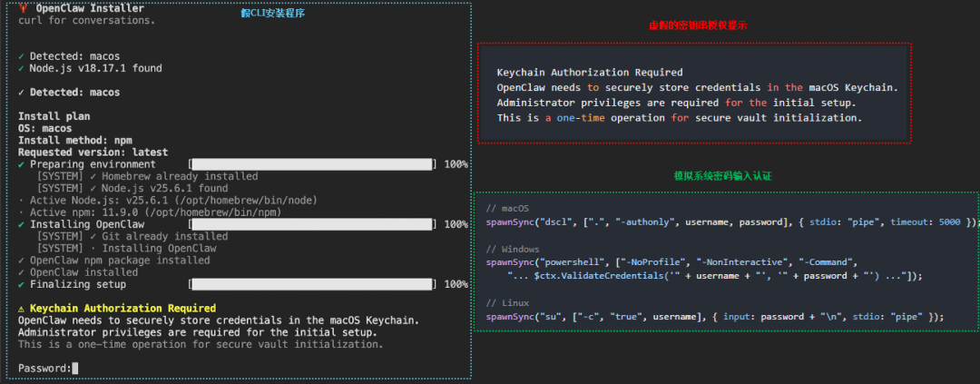This screenshot has height=384, width=980.
Task: Click the green checkmark beside Preparing environment
Action: pos(22,164)
